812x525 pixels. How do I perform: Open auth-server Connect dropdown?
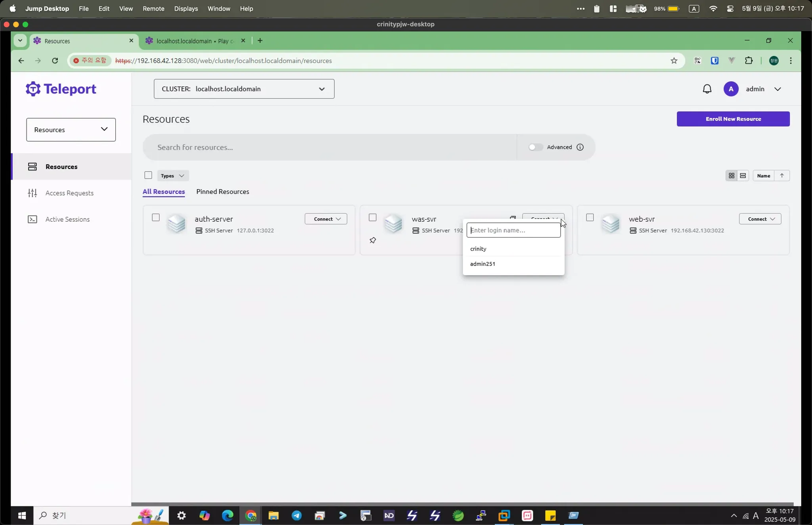pos(326,219)
